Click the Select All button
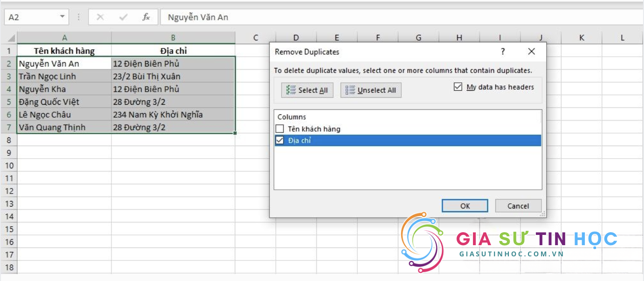The image size is (644, 281). pos(307,90)
